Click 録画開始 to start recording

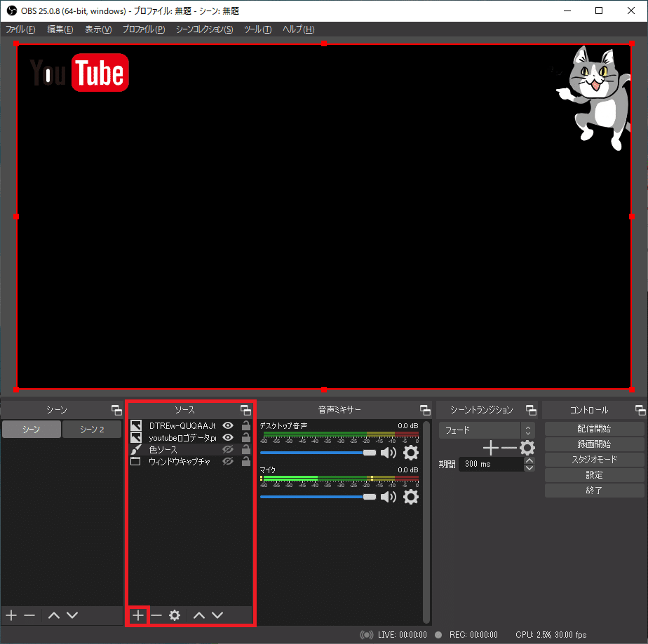pos(594,444)
